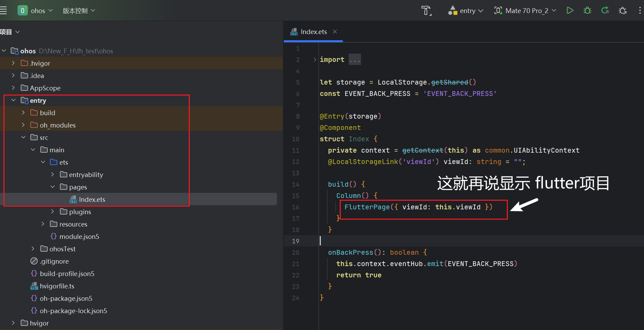Click the struct Index declaration name

point(359,139)
